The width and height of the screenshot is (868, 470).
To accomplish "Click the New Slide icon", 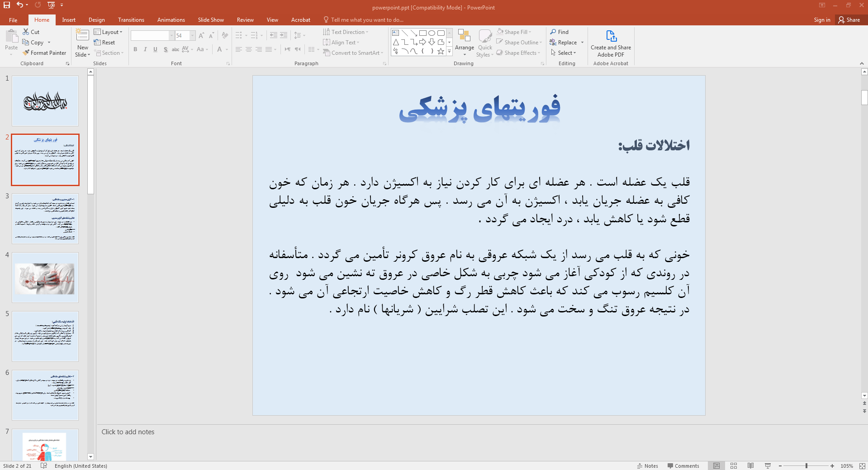I will (82, 36).
